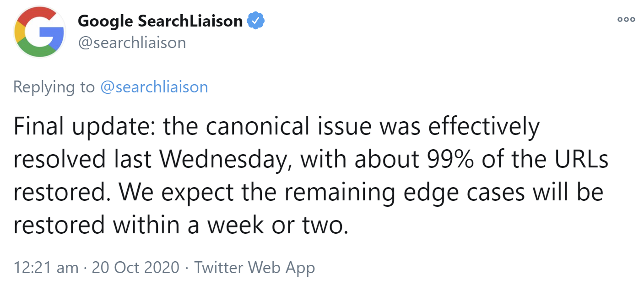
Task: Open the Twitter Web App source link
Action: (x=254, y=268)
